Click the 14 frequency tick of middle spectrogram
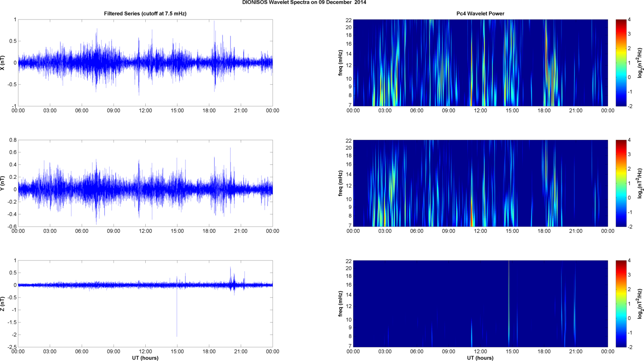This screenshot has height=361, width=644. tap(348, 174)
